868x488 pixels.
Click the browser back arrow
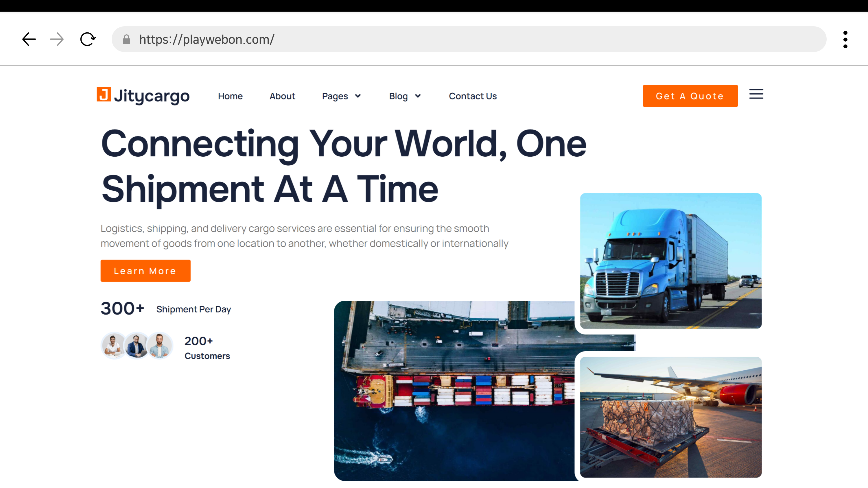(29, 39)
